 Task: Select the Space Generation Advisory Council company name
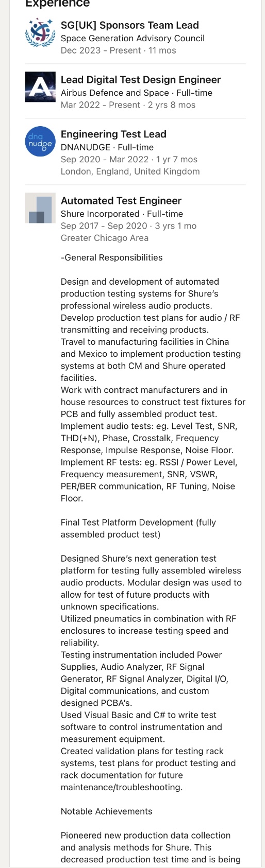pyautogui.click(x=132, y=38)
